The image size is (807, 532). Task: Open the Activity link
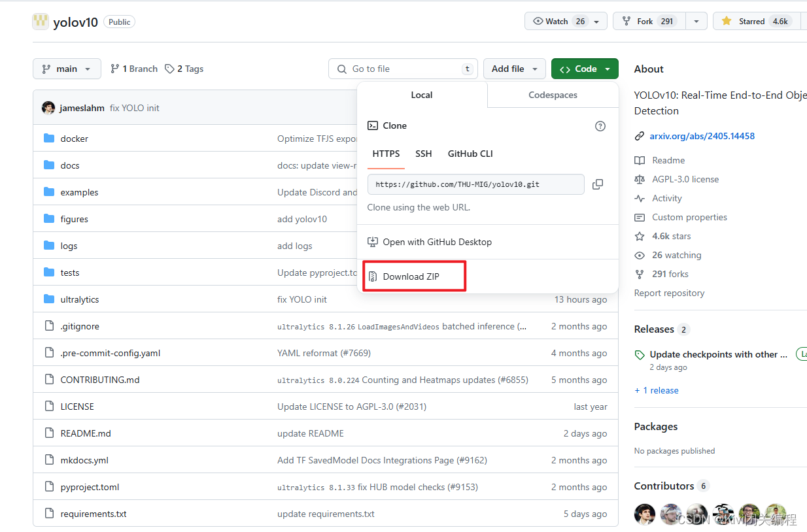point(667,198)
